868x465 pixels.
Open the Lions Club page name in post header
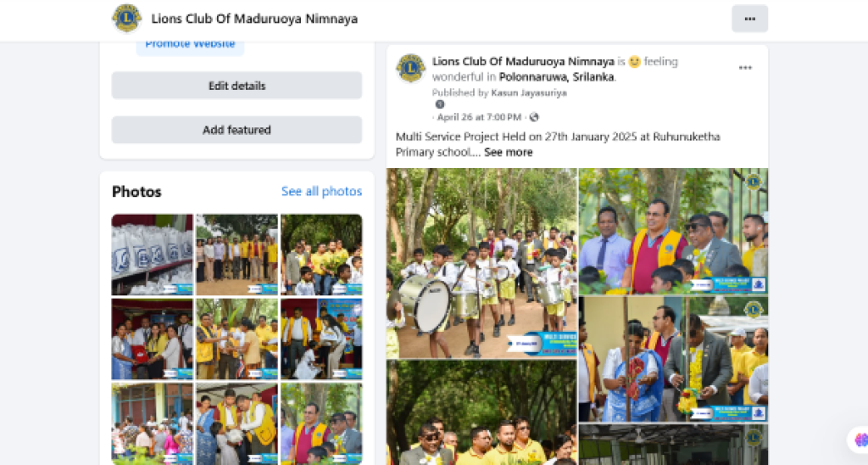pos(523,62)
